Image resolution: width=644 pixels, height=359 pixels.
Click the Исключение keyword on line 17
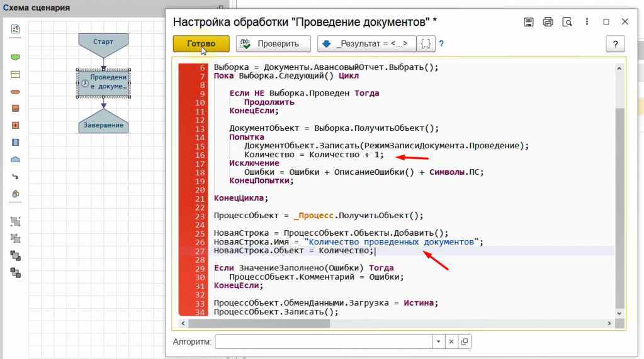[x=254, y=163]
